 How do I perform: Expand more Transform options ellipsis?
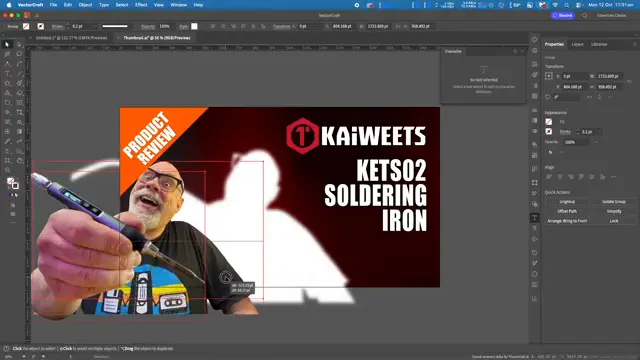click(x=610, y=97)
